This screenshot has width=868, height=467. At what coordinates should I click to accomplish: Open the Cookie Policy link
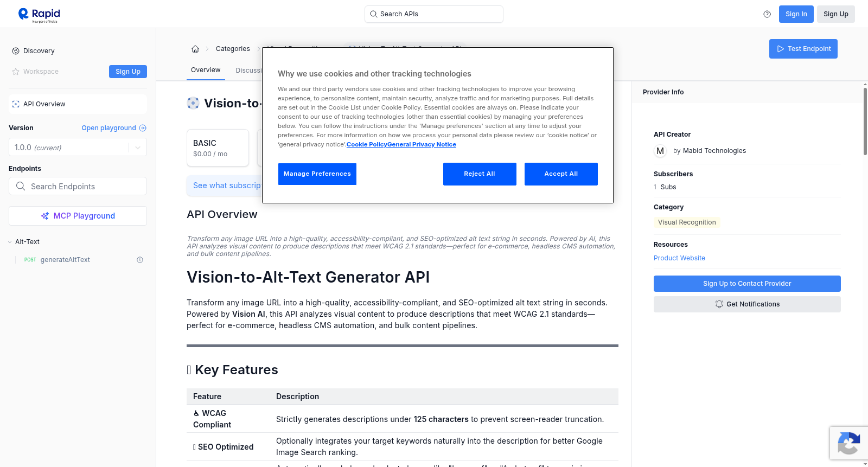coord(367,144)
